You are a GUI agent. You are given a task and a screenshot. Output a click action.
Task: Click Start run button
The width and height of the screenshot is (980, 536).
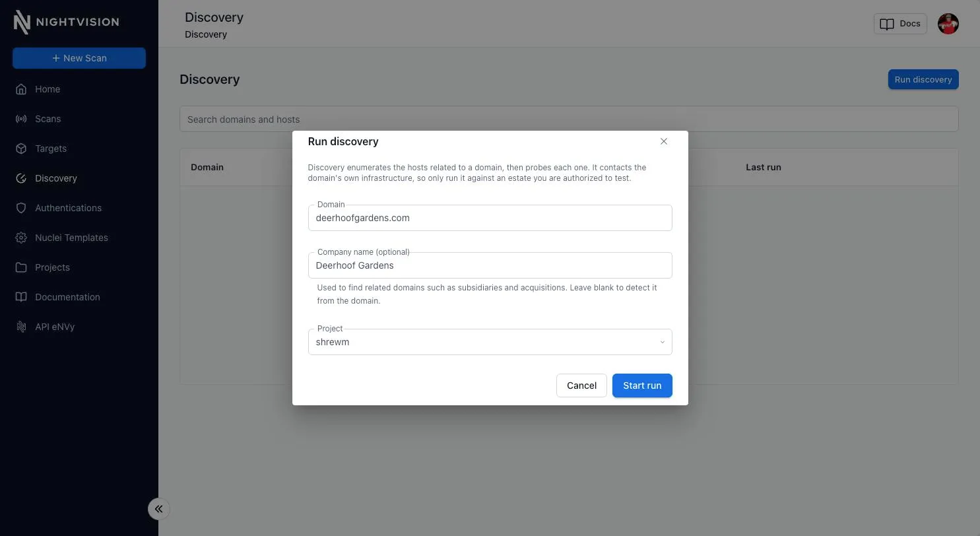[x=642, y=385]
